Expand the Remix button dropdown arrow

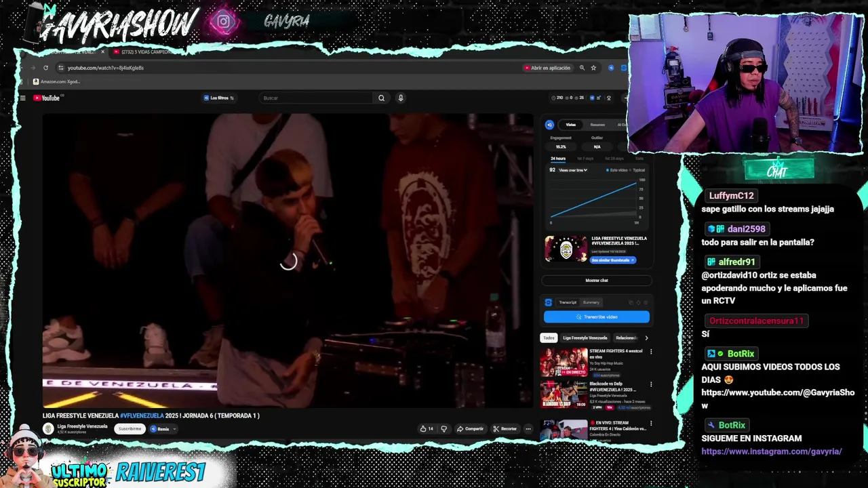point(174,429)
